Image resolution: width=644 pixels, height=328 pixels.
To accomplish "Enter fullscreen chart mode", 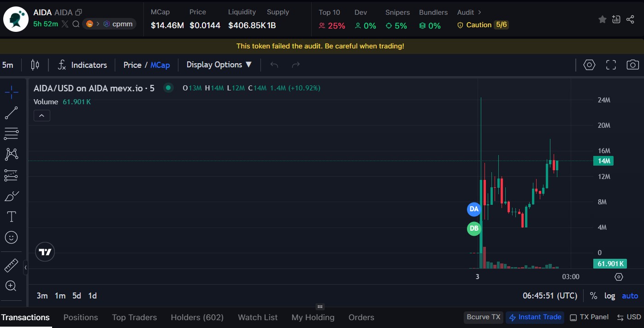I will click(611, 65).
